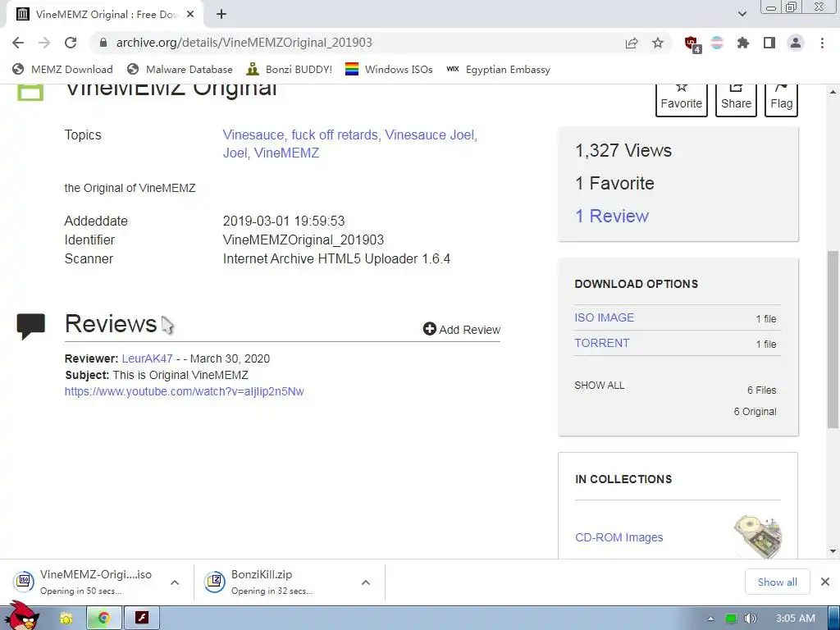This screenshot has height=630, width=840.
Task: Click the 1,327 Views text
Action: pyautogui.click(x=623, y=151)
